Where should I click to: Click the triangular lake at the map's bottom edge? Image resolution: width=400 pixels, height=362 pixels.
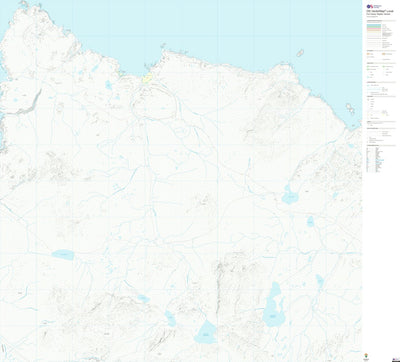pyautogui.click(x=206, y=332)
